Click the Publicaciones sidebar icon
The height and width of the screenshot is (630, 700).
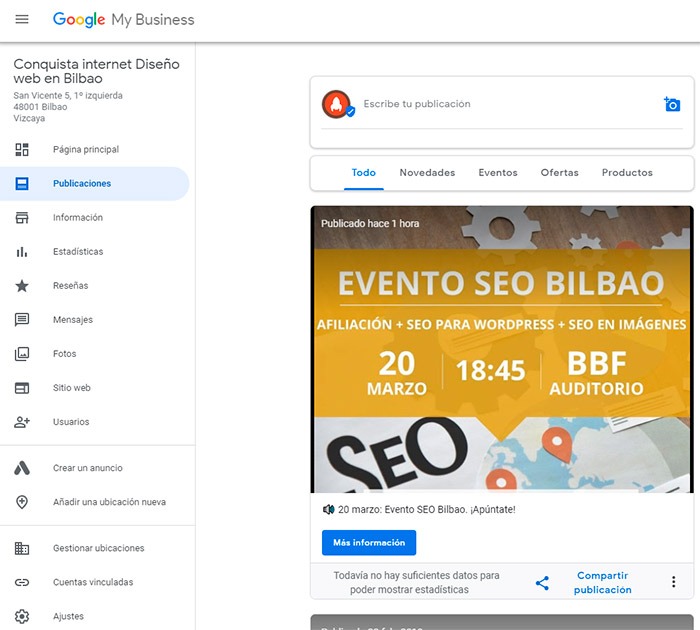22,184
